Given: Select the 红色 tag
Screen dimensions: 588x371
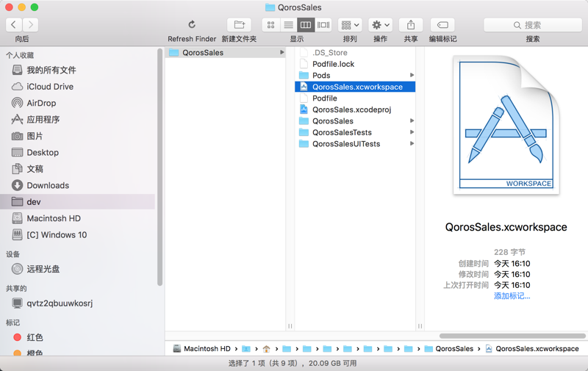Looking at the screenshot, I should point(78,337).
